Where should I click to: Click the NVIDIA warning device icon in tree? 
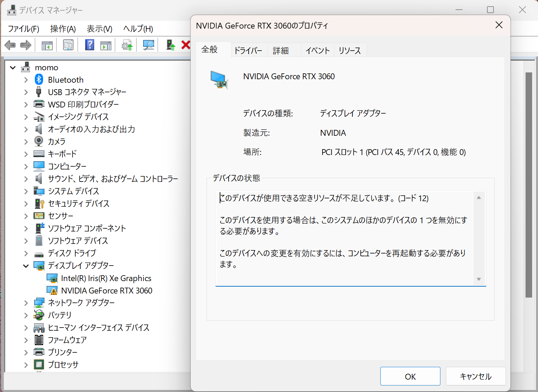click(x=52, y=290)
